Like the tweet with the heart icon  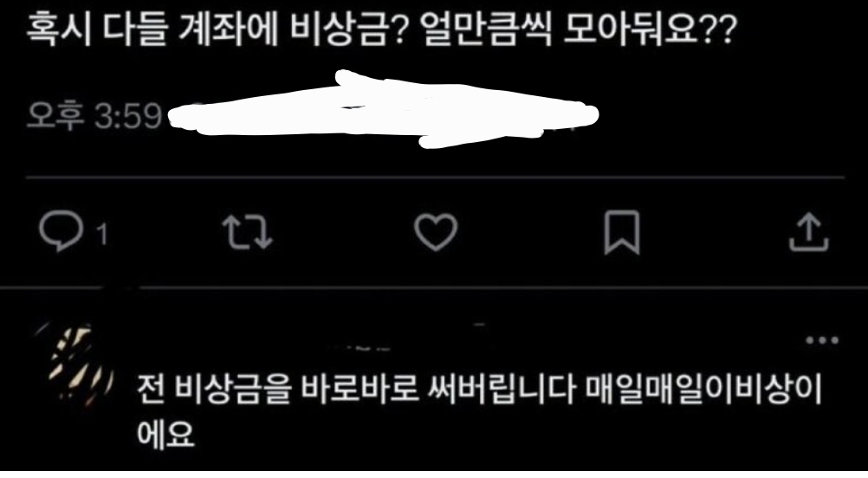coord(436,232)
